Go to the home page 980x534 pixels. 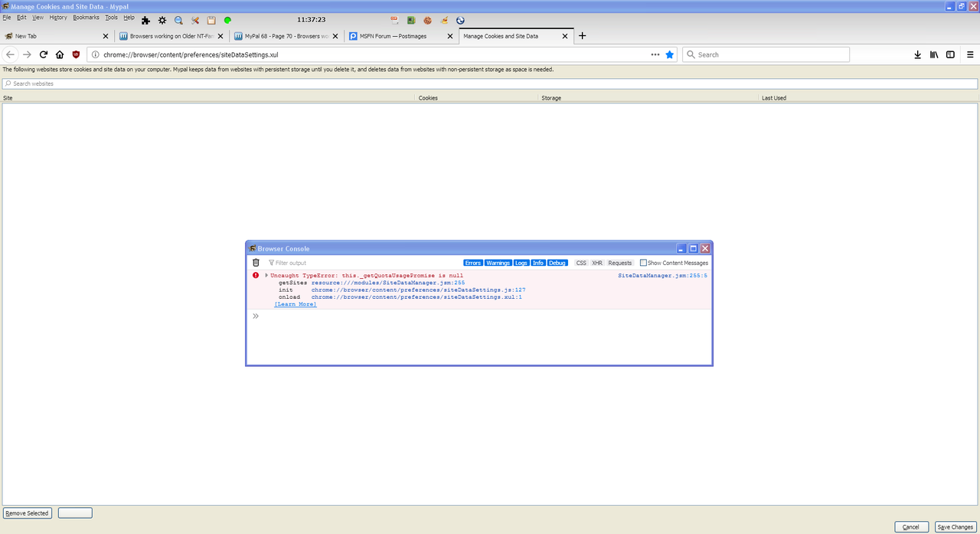(x=60, y=54)
